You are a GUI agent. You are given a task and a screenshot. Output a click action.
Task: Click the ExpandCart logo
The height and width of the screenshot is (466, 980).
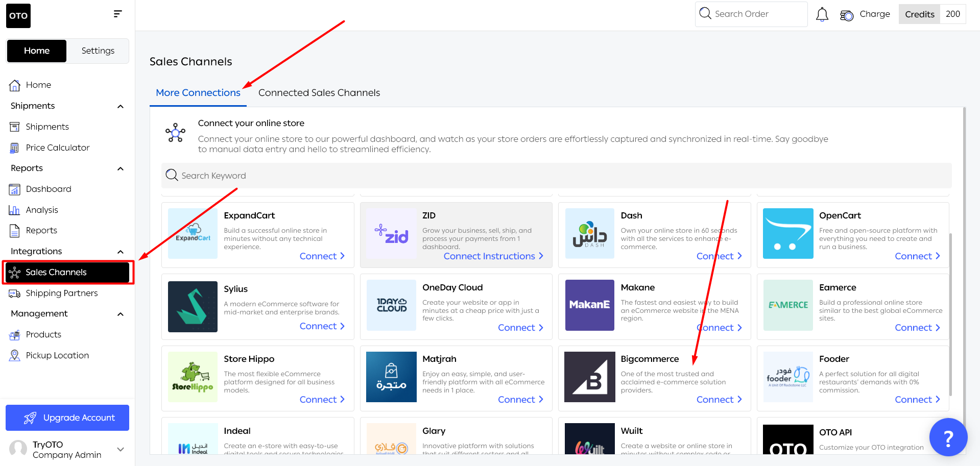pyautogui.click(x=193, y=233)
